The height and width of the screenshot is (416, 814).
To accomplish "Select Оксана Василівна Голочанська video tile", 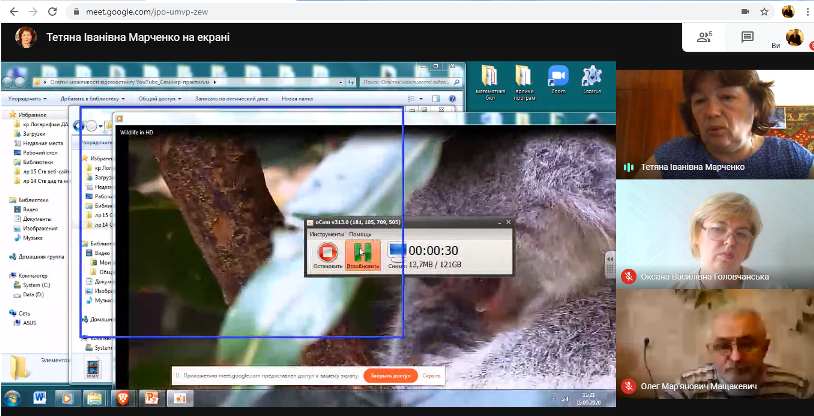I will click(x=714, y=231).
